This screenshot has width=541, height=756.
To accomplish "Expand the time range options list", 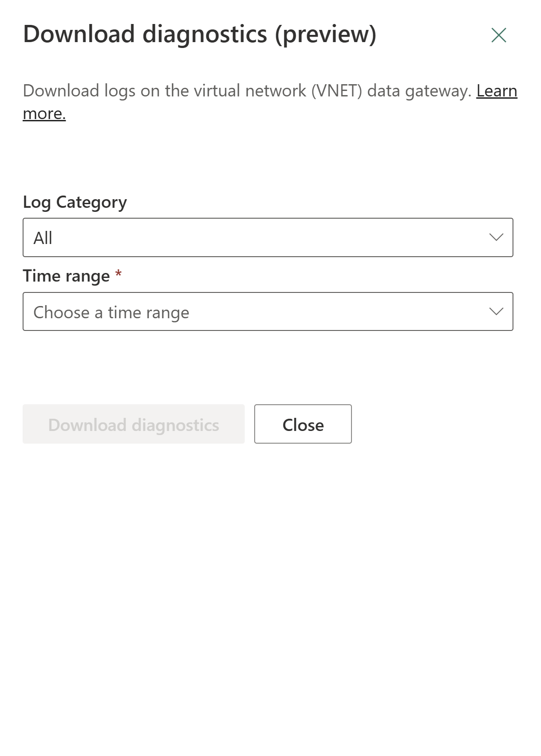I will 268,311.
